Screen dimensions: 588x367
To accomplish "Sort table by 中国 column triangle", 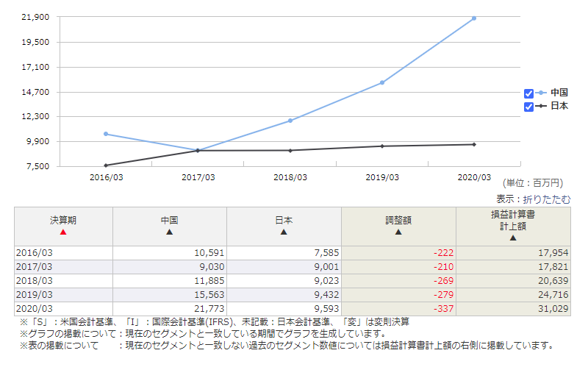I will coord(170,232).
